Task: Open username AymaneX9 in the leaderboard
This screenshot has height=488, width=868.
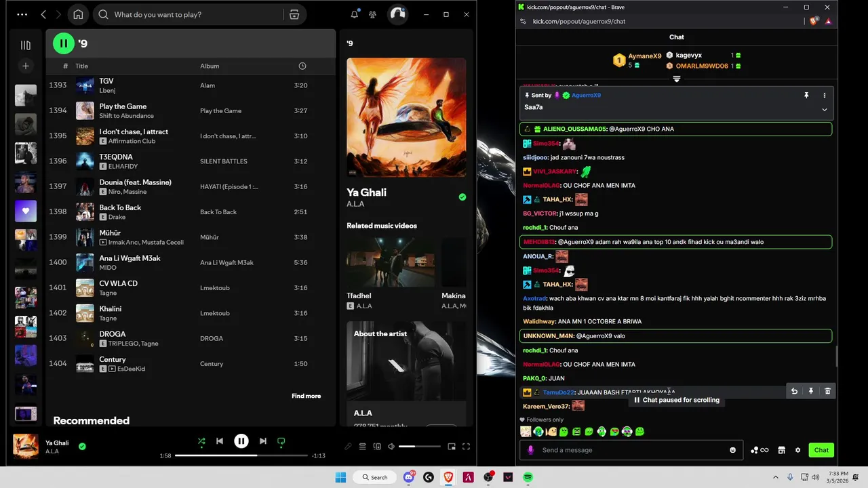Action: pos(644,56)
